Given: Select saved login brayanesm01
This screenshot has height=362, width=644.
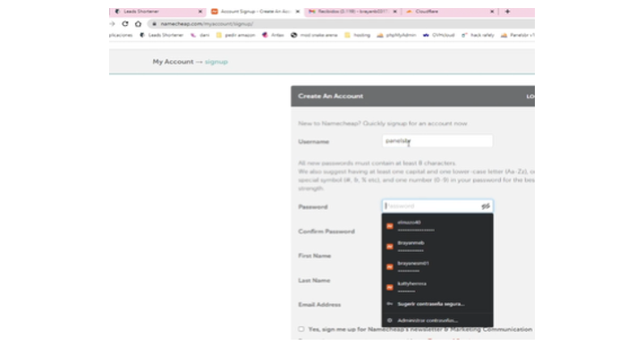Looking at the screenshot, I should tap(437, 266).
